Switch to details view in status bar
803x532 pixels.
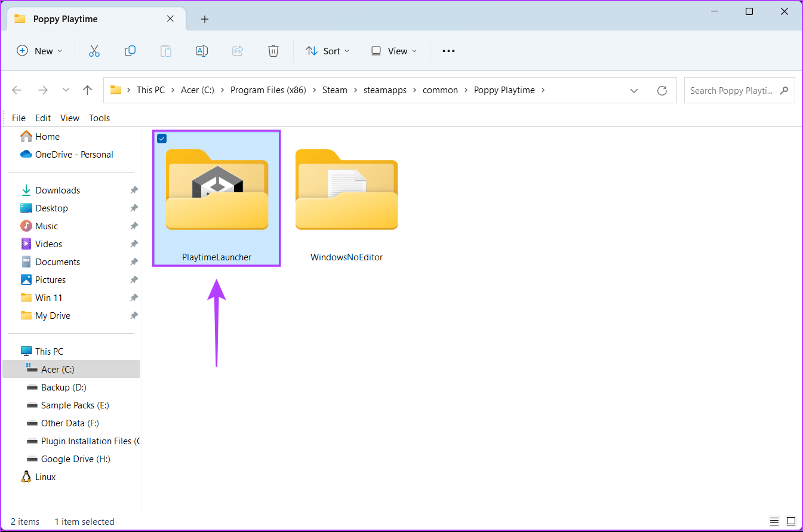tap(774, 521)
